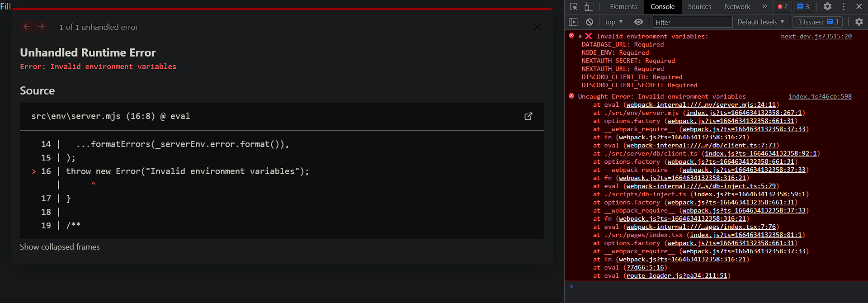Toggle the device emulation toolbar
This screenshot has height=303, width=868.
click(589, 7)
